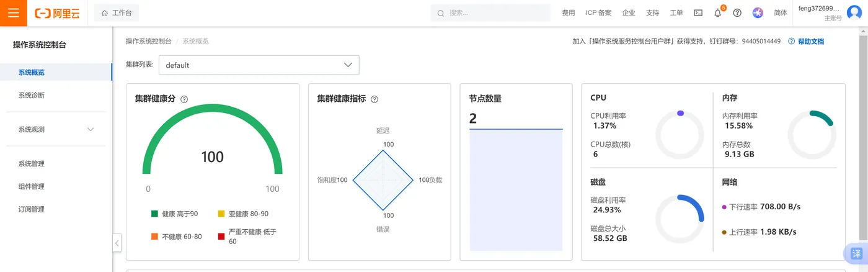868x272 pixels.
Task: Switch language via 简体
Action: tap(781, 12)
